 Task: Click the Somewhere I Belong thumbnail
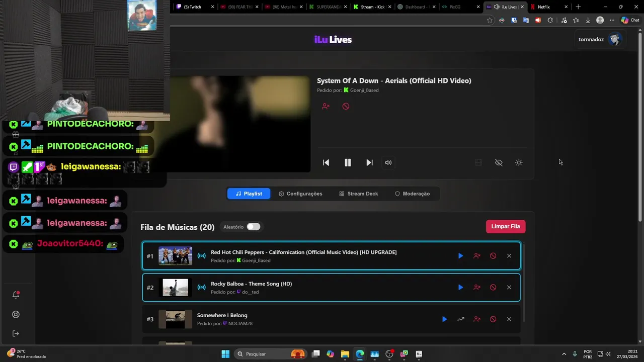(175, 319)
